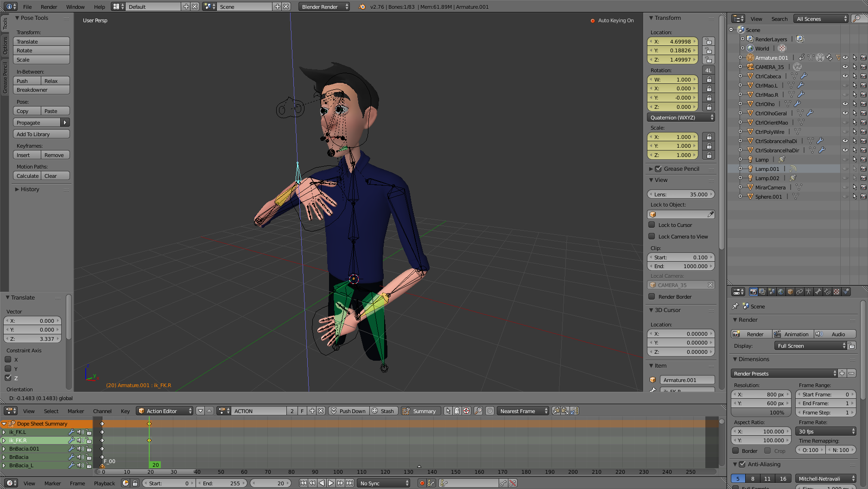Click the CtrlCabeca modifier wrench icon

coord(804,76)
